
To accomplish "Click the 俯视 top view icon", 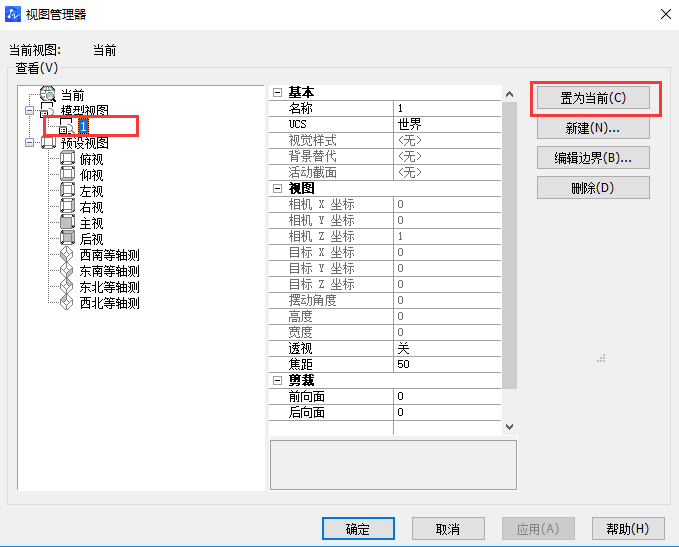I will pyautogui.click(x=68, y=159).
